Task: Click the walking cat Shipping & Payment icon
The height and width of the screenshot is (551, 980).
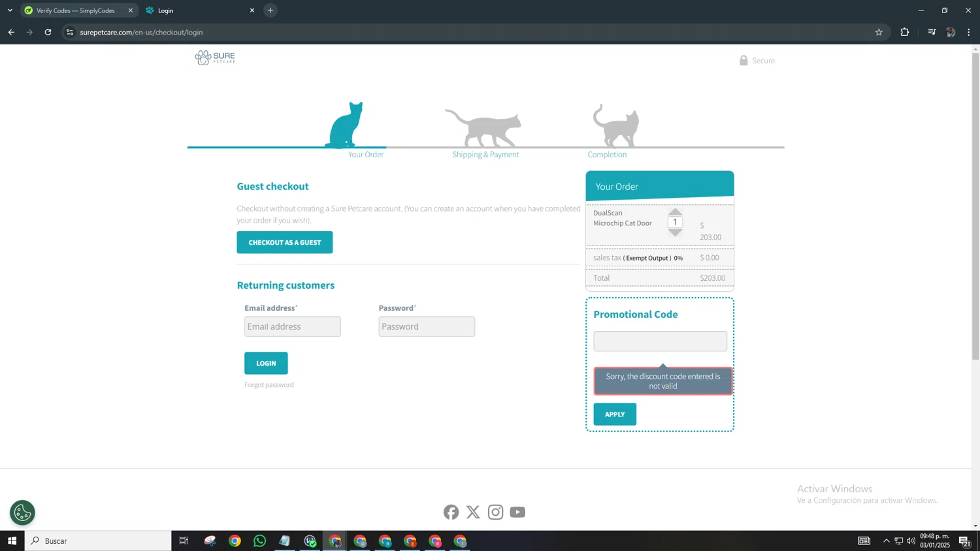Action: coord(483,129)
